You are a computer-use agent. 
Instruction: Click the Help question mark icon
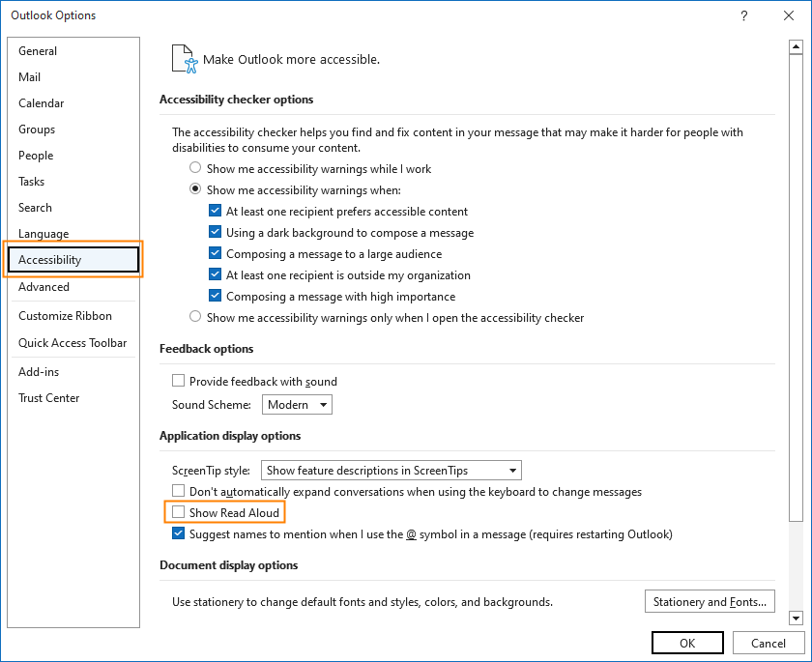click(x=743, y=15)
